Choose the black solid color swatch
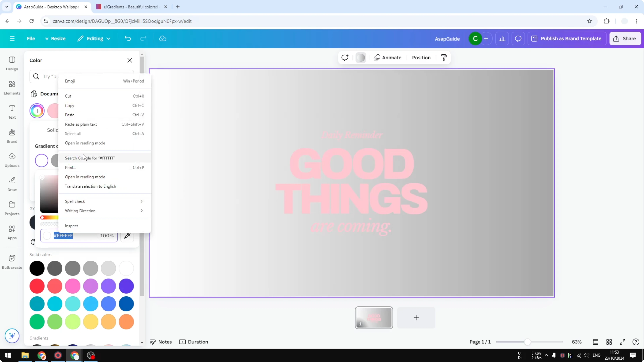 [x=37, y=268]
